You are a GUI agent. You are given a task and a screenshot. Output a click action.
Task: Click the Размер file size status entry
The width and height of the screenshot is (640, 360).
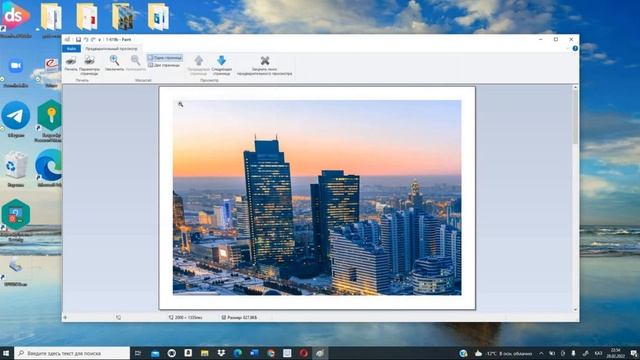point(239,317)
